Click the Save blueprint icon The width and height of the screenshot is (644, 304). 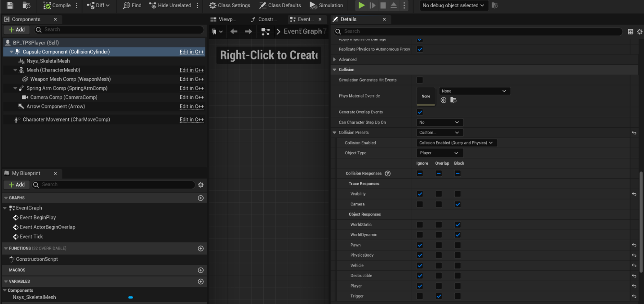tap(10, 5)
